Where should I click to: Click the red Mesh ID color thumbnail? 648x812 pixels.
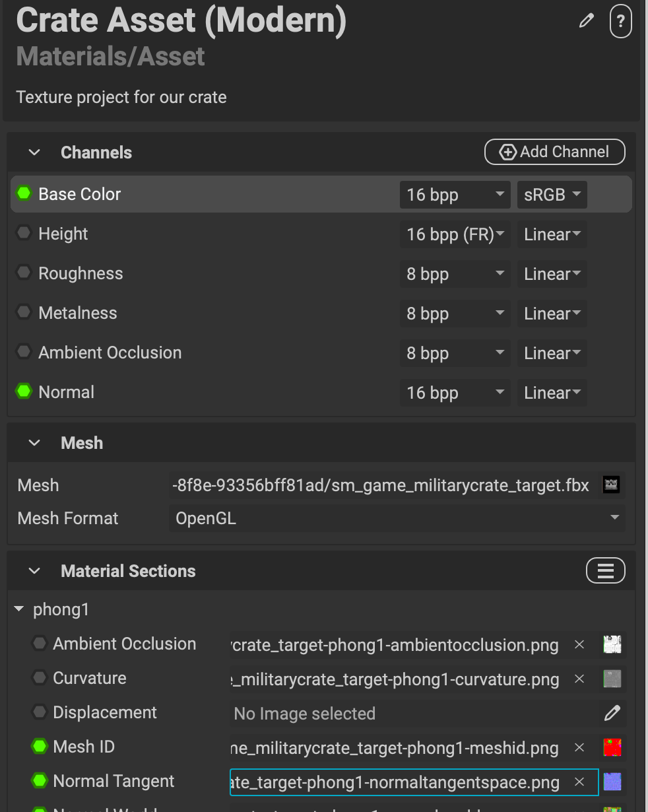(x=612, y=747)
